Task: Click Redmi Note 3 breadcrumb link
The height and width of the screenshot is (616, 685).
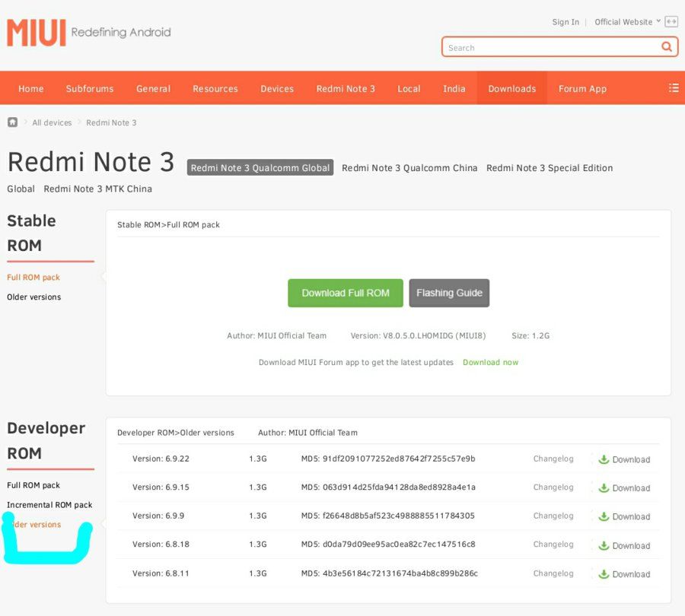Action: pyautogui.click(x=111, y=122)
